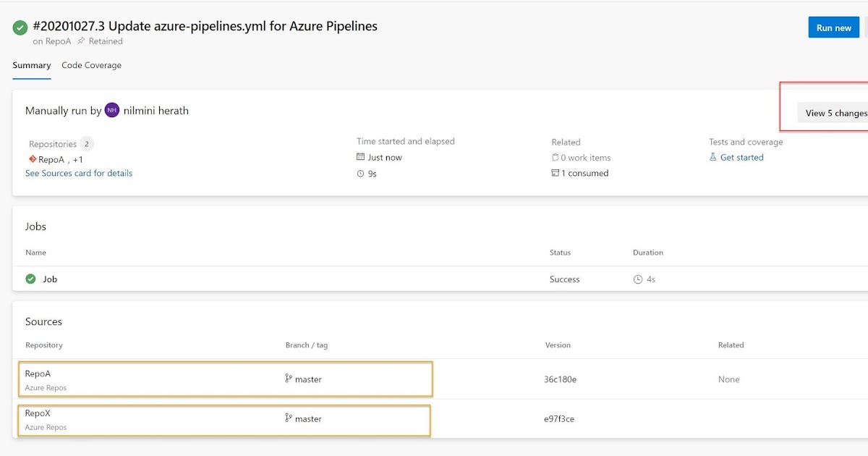Screen dimensions: 868x456
Task: Switch to the Code Coverage tab
Action: pyautogui.click(x=91, y=65)
